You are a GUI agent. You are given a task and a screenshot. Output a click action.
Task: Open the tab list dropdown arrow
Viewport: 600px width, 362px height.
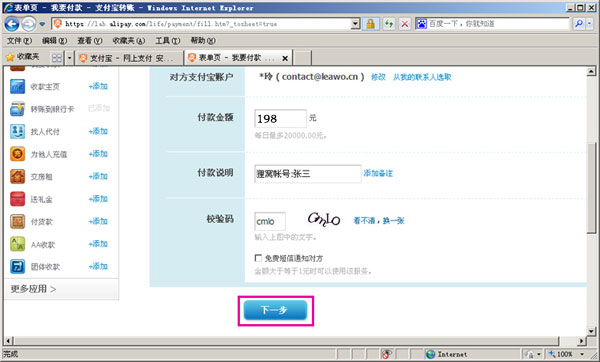(x=69, y=58)
